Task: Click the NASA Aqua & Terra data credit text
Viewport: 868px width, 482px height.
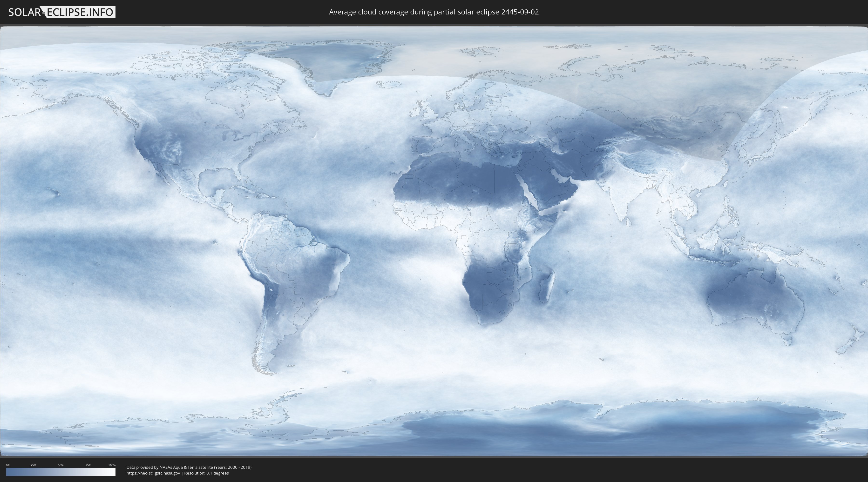Action: [189, 467]
